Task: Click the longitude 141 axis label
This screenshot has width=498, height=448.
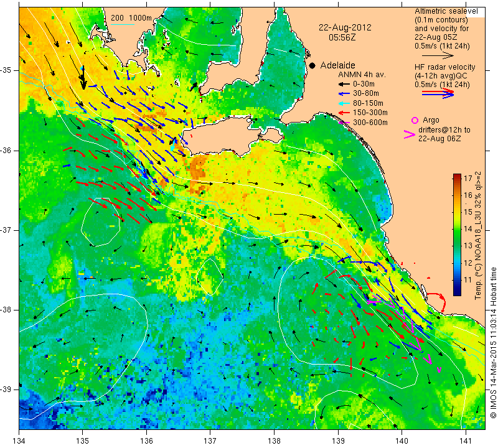Action: tap(466, 441)
